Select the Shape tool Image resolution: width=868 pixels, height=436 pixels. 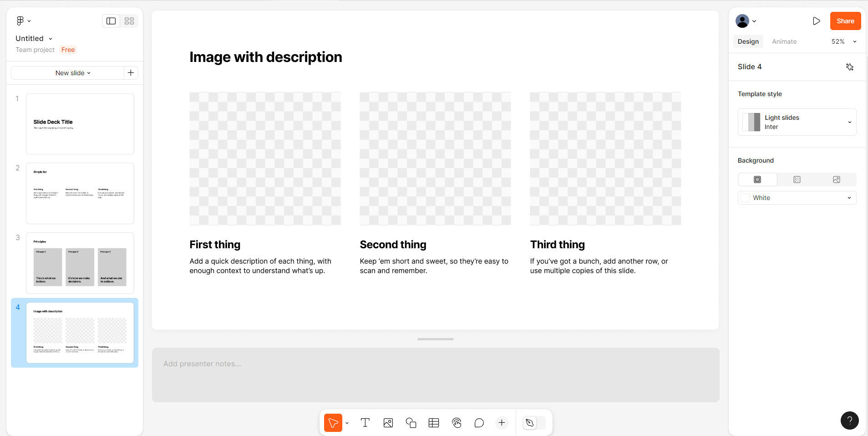(x=411, y=423)
